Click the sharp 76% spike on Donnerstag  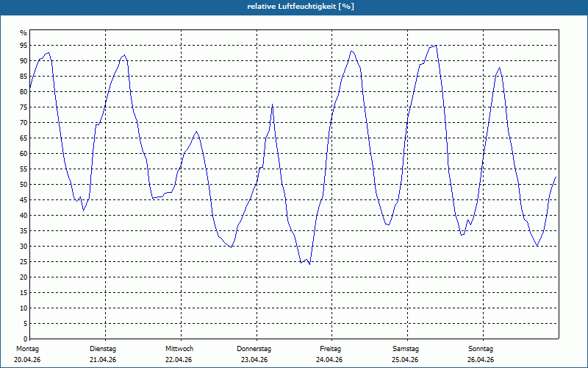[x=272, y=105]
